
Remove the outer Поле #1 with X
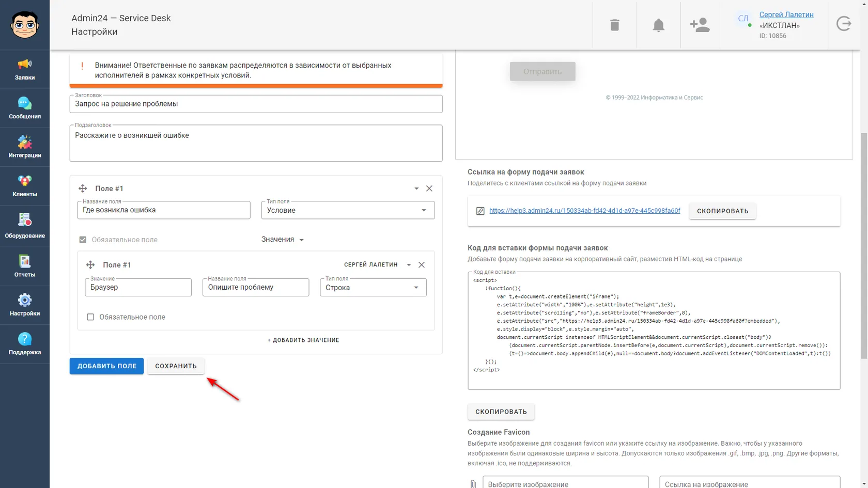pos(429,188)
